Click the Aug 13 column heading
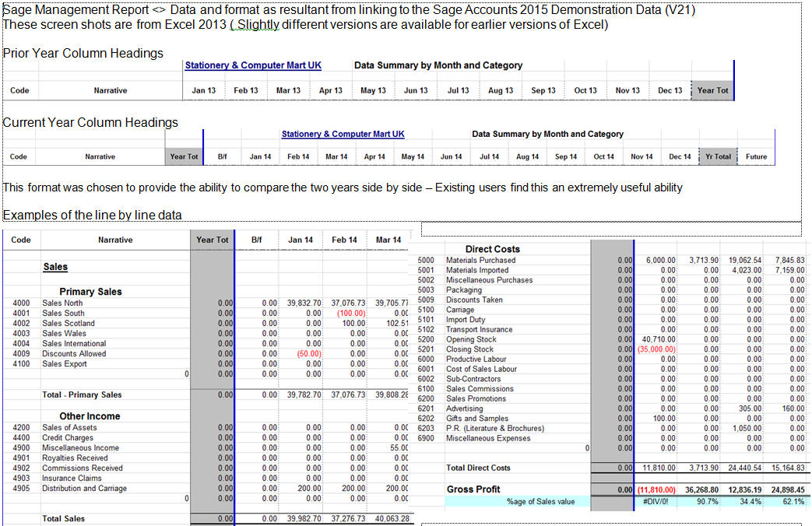 [x=501, y=90]
